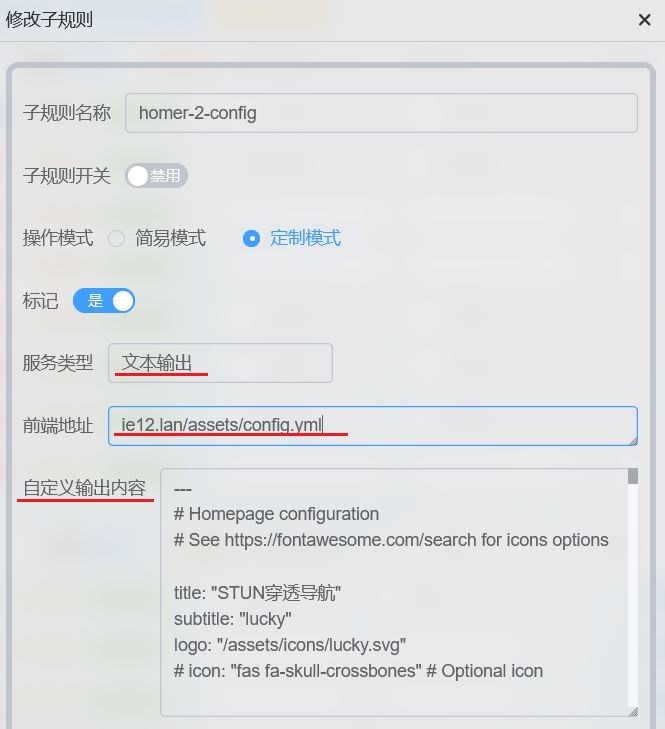Select the 定制模式 radio button
This screenshot has width=665, height=729.
pyautogui.click(x=251, y=239)
